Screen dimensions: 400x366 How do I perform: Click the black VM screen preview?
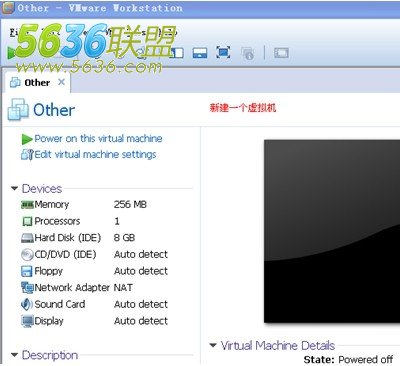pos(332,231)
